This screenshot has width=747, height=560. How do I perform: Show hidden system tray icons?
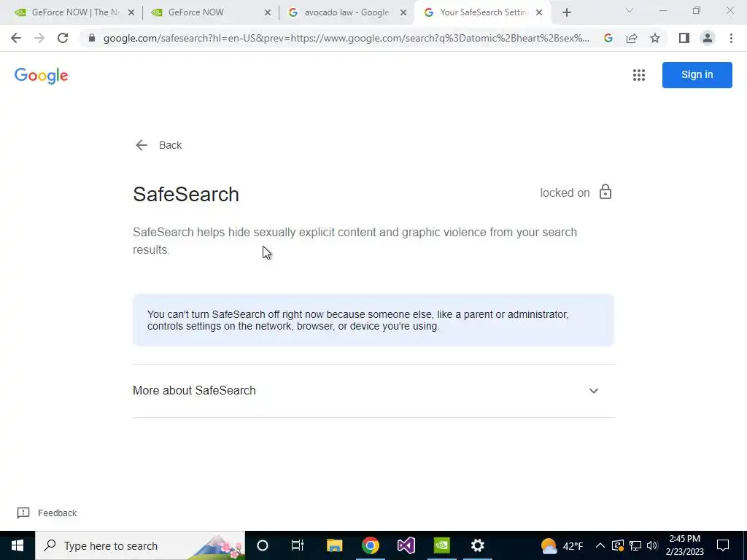click(x=600, y=545)
